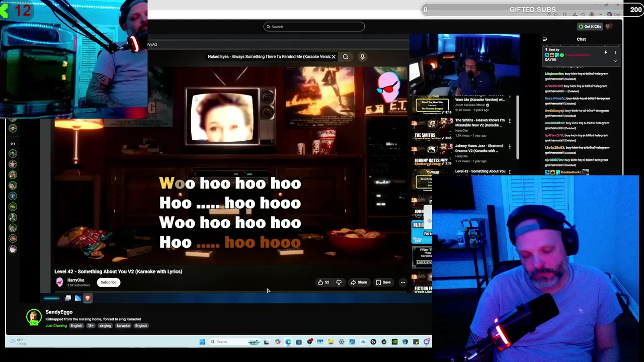Open the Kick profile avatar menu
The image size is (644, 362).
609,27
